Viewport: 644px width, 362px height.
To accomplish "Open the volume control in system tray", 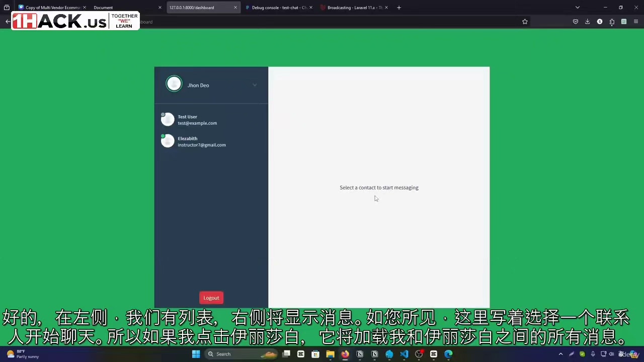I will [x=612, y=354].
